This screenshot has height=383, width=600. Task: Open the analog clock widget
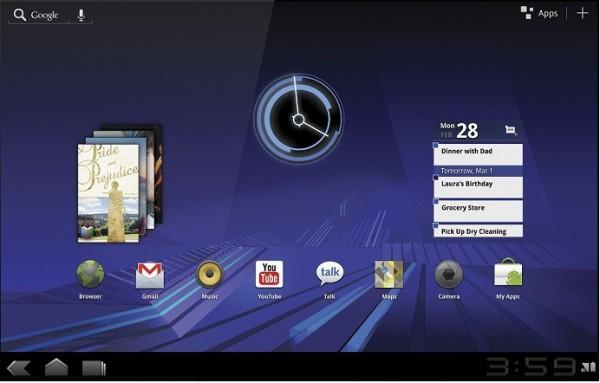click(x=298, y=119)
